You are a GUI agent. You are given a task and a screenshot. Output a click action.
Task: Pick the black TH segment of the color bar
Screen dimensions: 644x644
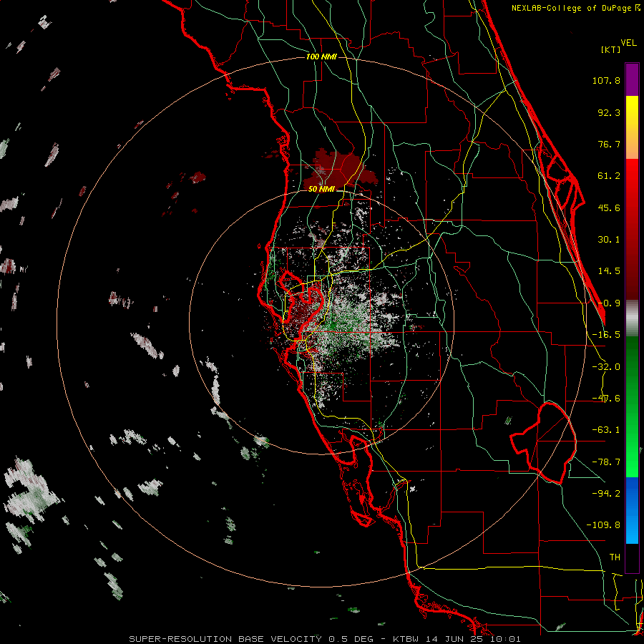pyautogui.click(x=632, y=557)
